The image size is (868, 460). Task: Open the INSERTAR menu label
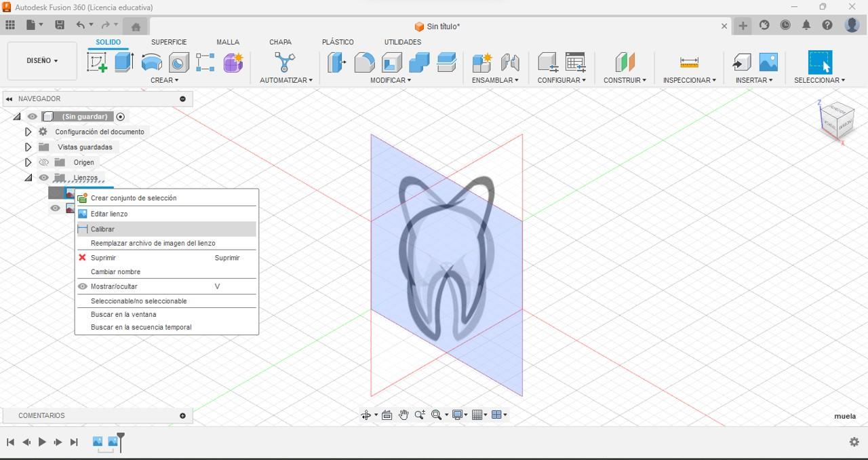point(754,80)
